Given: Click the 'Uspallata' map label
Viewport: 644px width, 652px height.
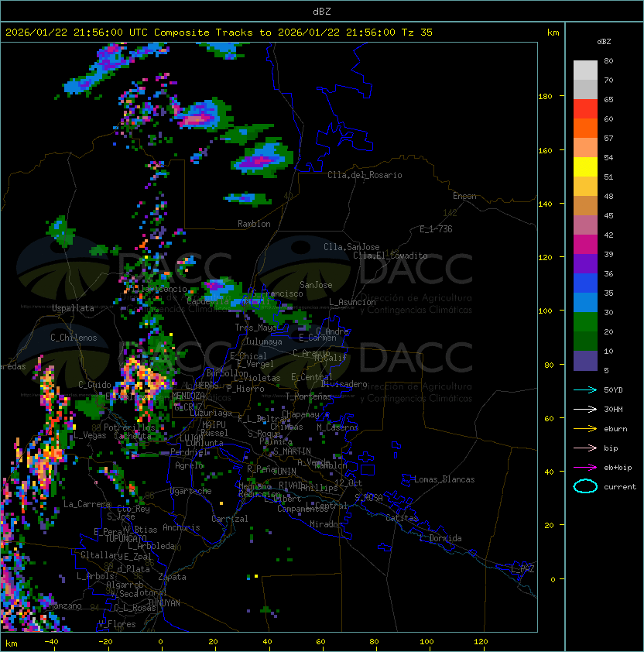Looking at the screenshot, I should point(73,308).
